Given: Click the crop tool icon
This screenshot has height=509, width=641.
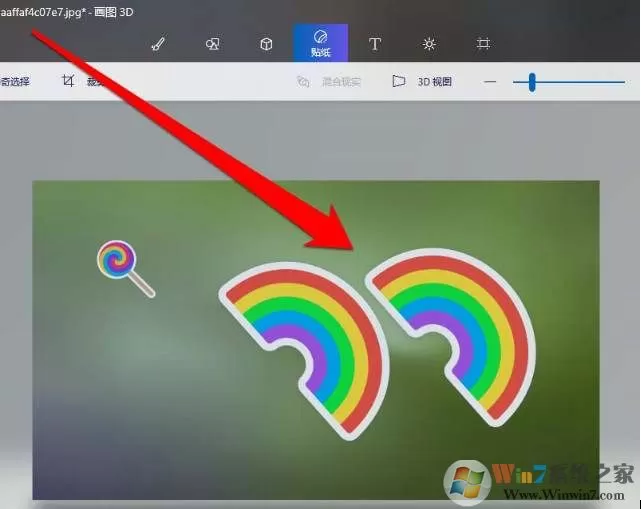Looking at the screenshot, I should 68,81.
